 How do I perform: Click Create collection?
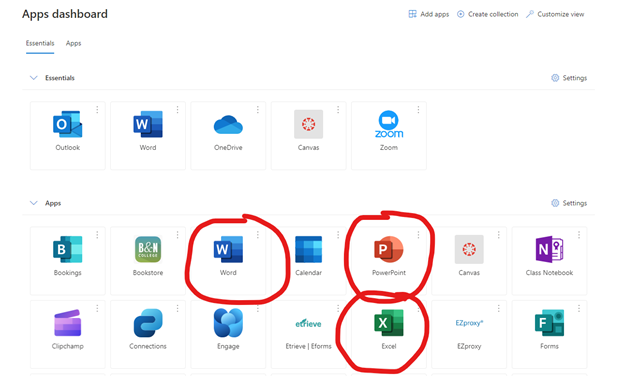coord(488,14)
